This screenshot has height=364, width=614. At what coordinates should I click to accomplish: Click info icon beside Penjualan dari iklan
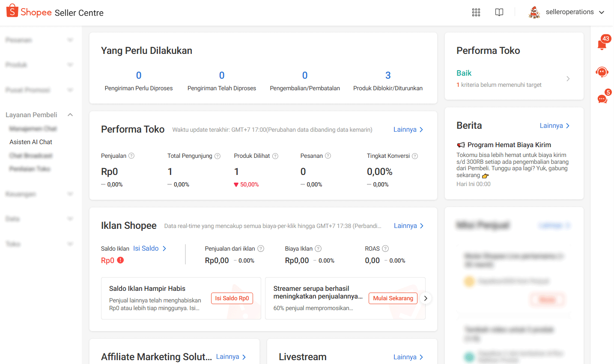[x=261, y=249]
